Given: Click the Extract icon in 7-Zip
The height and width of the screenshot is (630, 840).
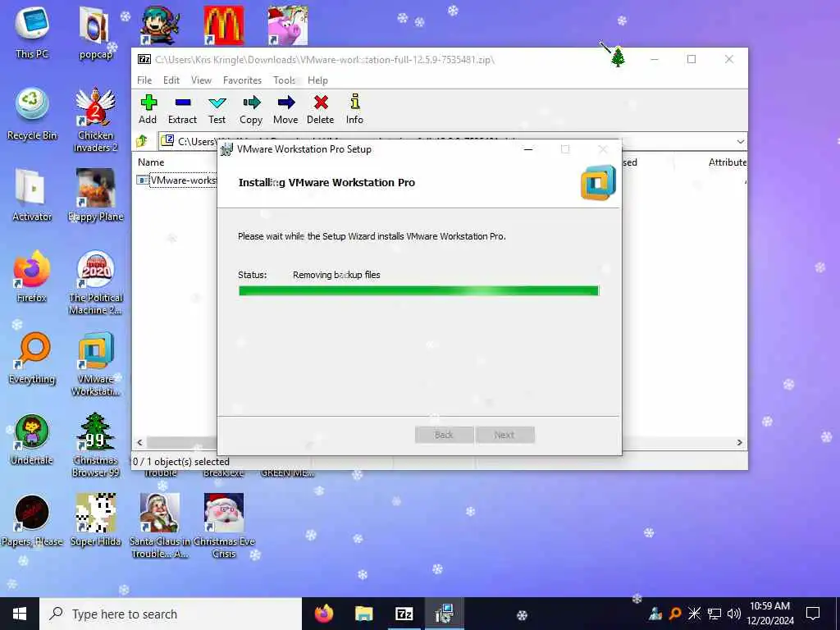Looking at the screenshot, I should 182,109.
